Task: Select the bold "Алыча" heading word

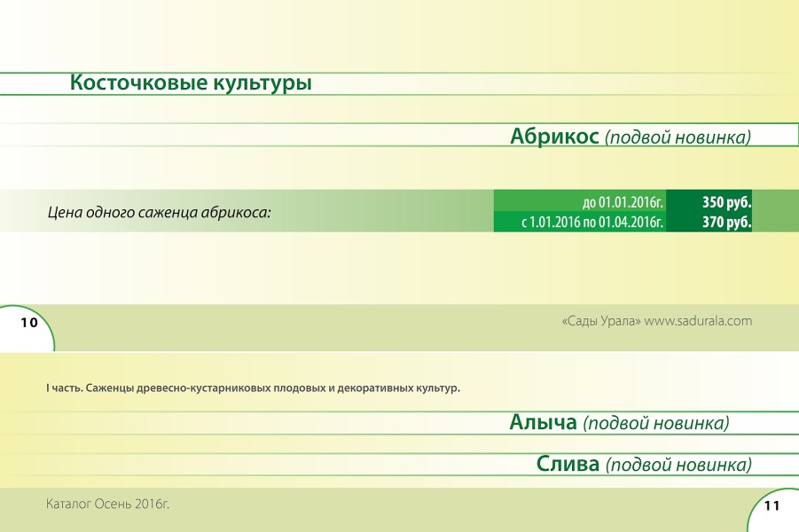Action: (543, 423)
